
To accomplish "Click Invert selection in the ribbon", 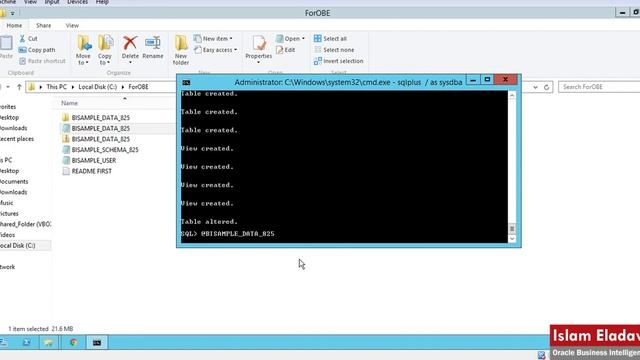I will [338, 61].
